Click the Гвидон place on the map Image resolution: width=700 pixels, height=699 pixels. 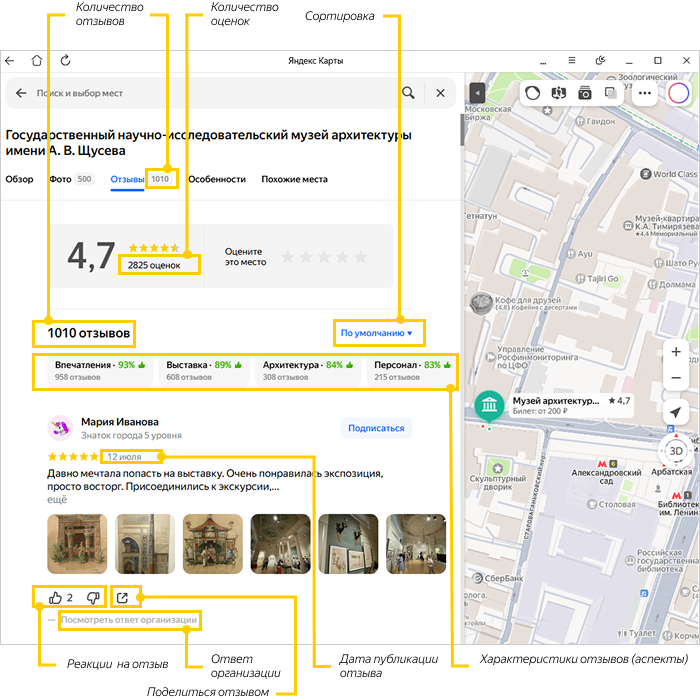click(595, 121)
